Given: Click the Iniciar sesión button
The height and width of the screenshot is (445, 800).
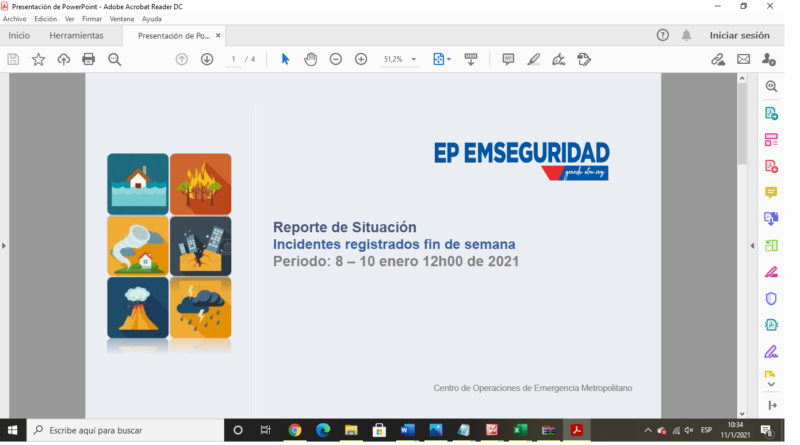Looking at the screenshot, I should [739, 35].
